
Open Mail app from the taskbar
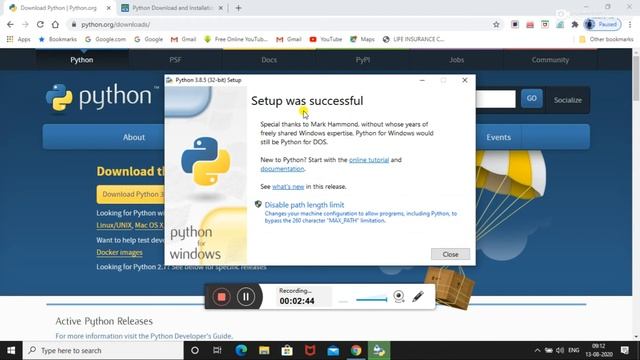[333, 350]
